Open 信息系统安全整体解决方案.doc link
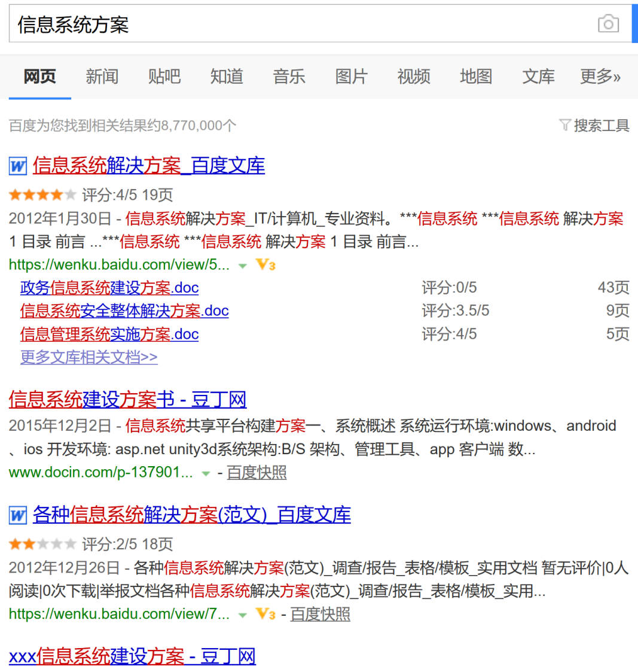 click(124, 311)
